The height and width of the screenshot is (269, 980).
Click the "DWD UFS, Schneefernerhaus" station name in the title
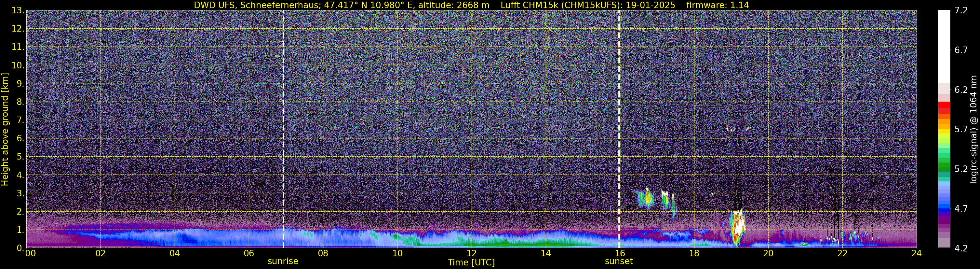coord(257,5)
